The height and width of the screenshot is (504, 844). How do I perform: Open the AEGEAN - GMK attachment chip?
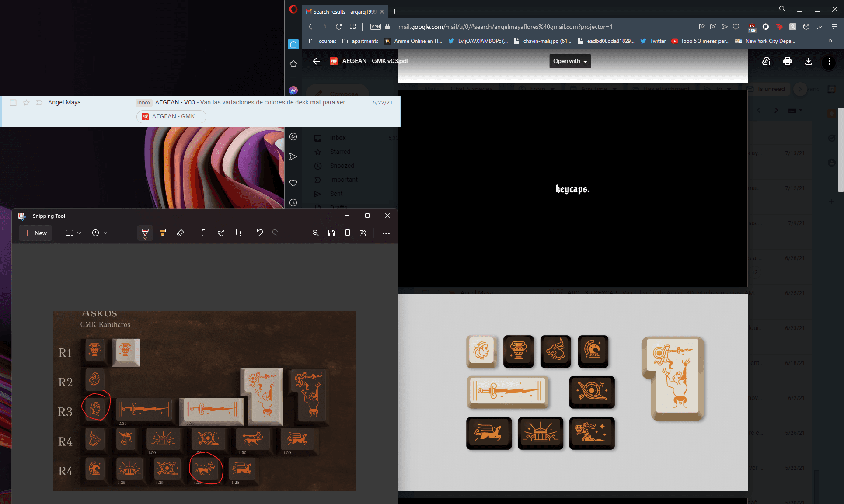[x=171, y=116]
